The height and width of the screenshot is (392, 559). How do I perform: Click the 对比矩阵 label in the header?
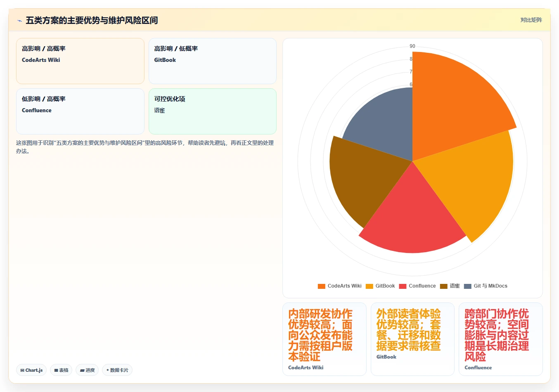531,20
